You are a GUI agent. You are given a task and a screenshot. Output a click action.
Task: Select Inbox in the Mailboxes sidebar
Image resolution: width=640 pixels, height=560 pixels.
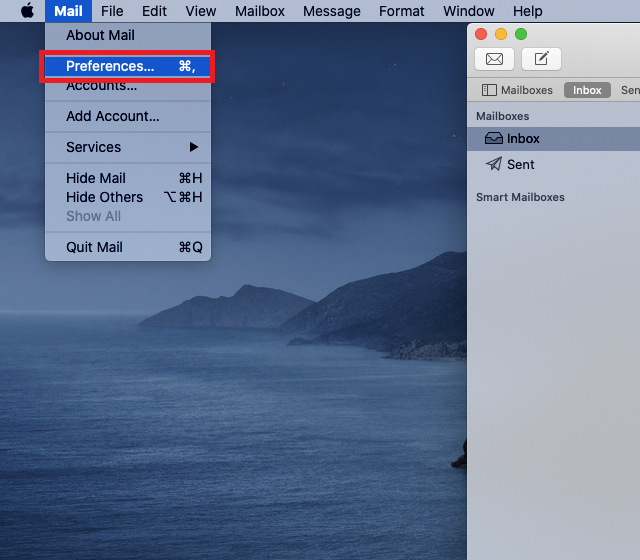(x=553, y=139)
